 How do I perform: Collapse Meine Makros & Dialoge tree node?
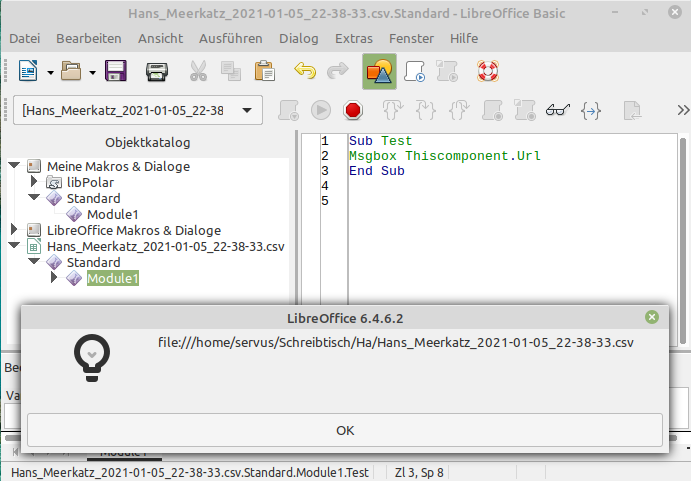point(14,165)
